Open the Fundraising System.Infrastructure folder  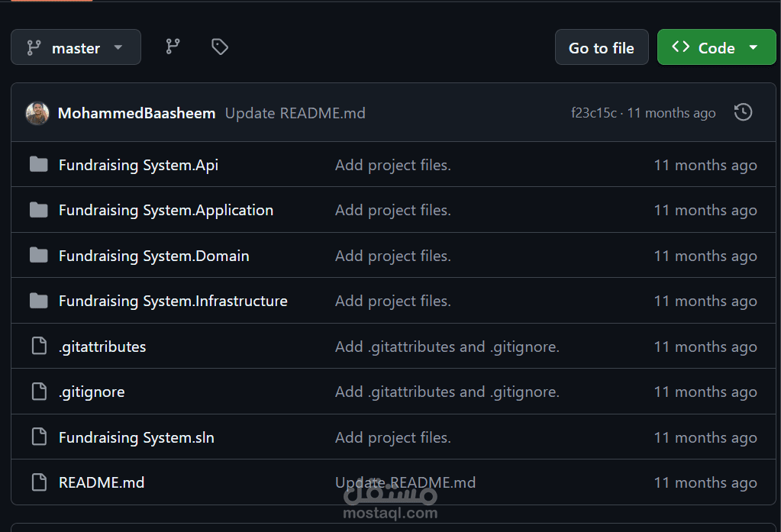pyautogui.click(x=173, y=301)
